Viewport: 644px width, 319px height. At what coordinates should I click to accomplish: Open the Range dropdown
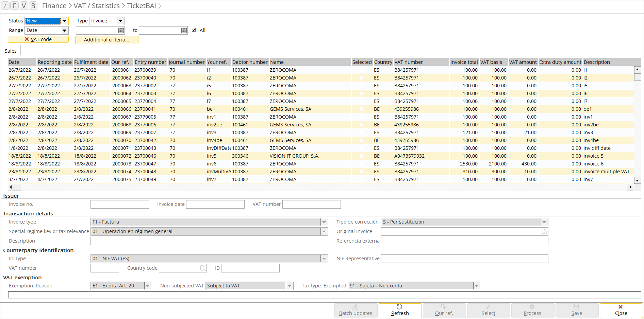[x=65, y=30]
